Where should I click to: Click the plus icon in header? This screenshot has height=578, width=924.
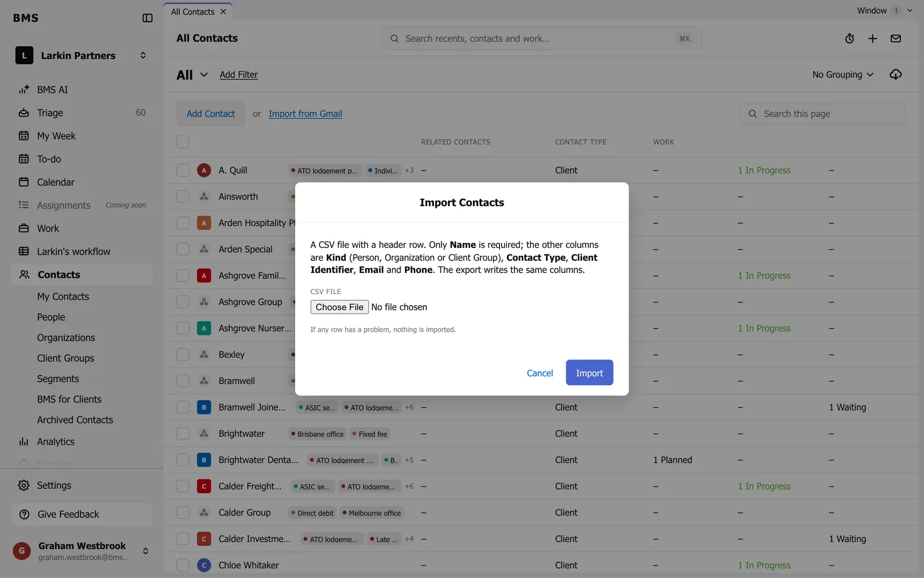pyautogui.click(x=873, y=39)
